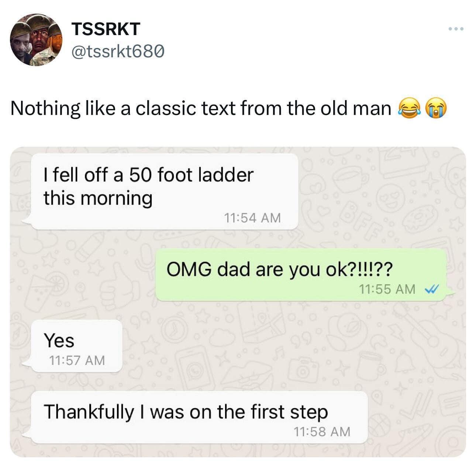Screen dimensions: 476x475
Task: Click the word "Thankfully" in last message
Action: 89,412
